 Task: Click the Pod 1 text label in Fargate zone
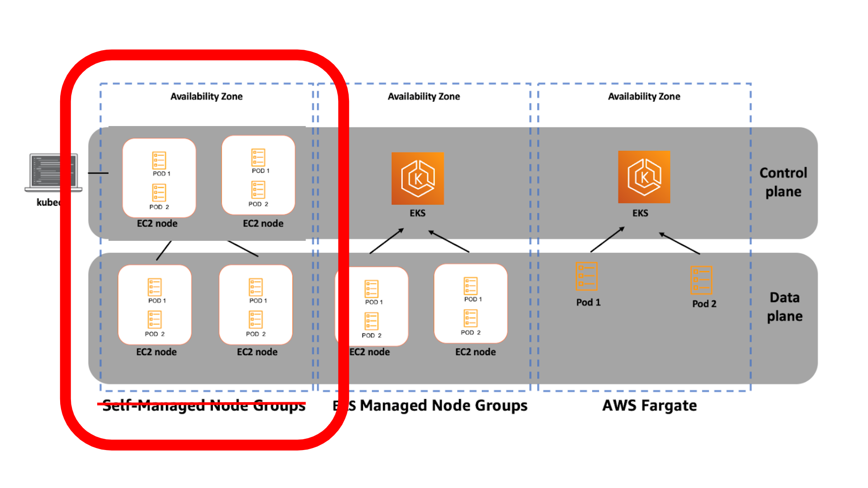(589, 302)
